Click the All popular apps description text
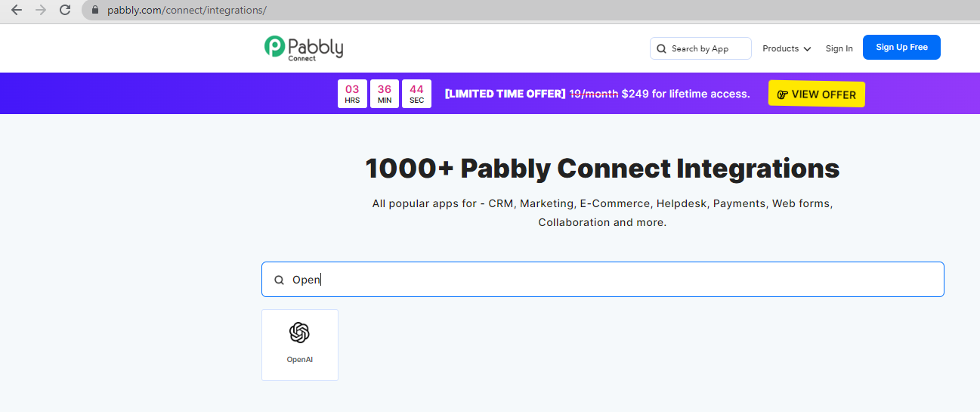The image size is (980, 412). pos(602,213)
